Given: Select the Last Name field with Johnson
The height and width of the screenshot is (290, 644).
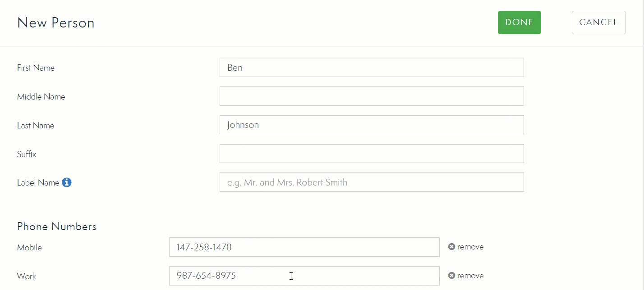Looking at the screenshot, I should point(371,125).
